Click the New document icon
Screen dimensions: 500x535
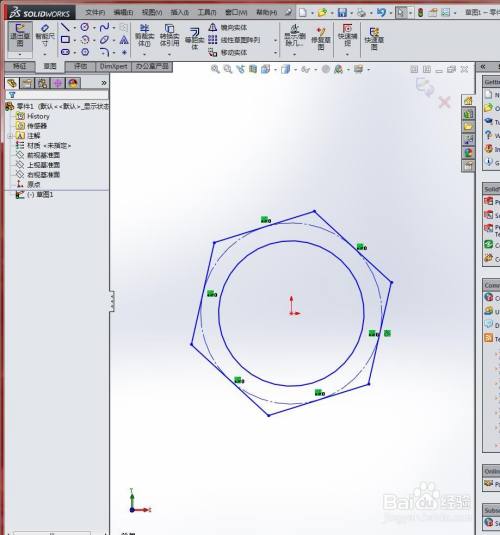click(x=303, y=13)
